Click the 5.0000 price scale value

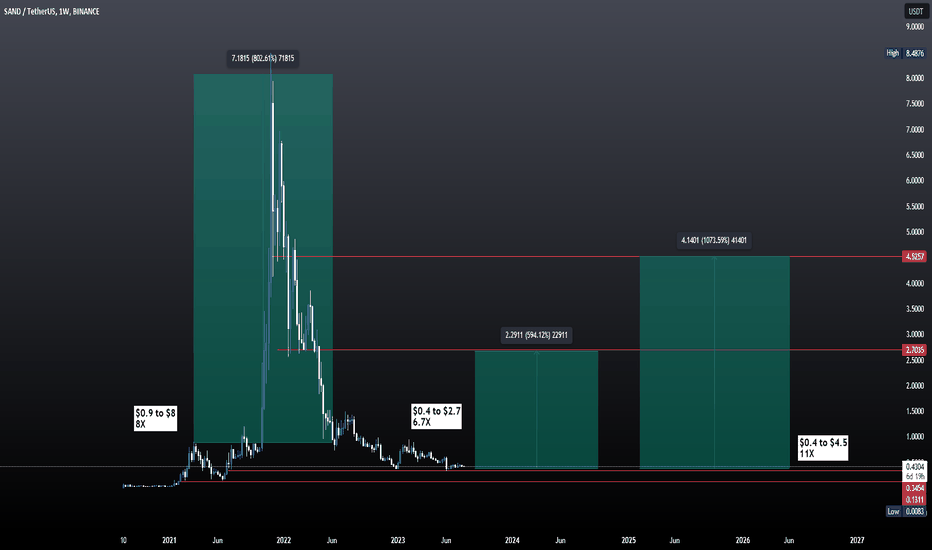(x=915, y=232)
